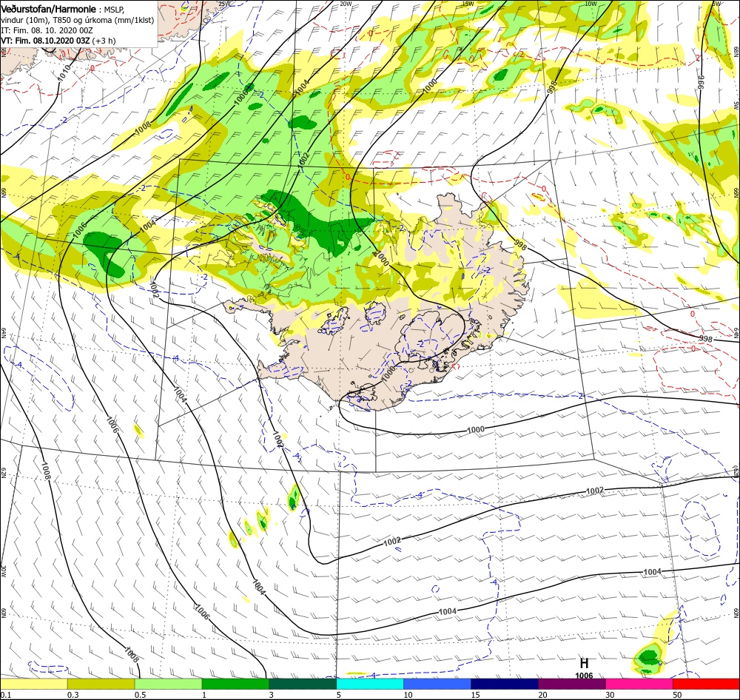Viewport: 740px width, 700px height.
Task: Click the olive 0.3–0.5 legend swatch
Action: pyautogui.click(x=101, y=684)
